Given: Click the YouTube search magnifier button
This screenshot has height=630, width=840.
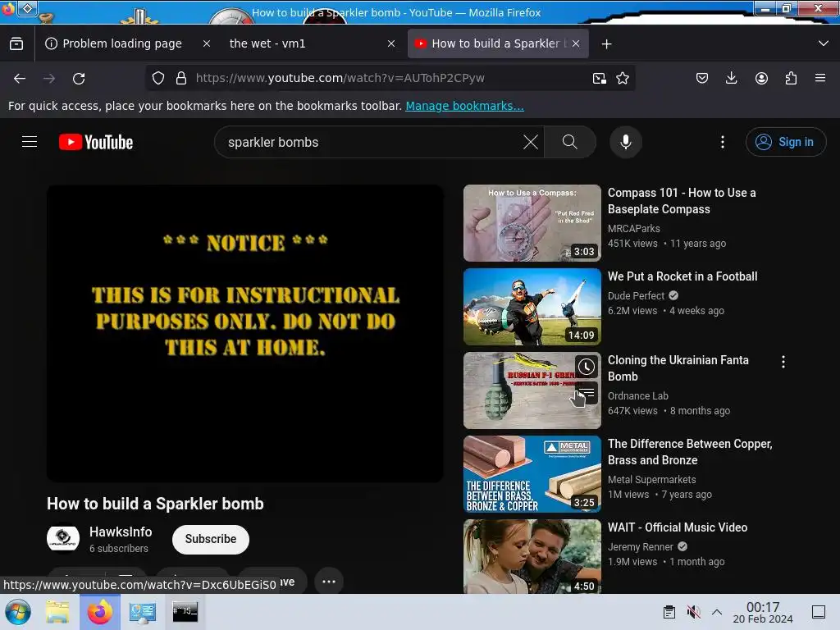Looking at the screenshot, I should (570, 142).
